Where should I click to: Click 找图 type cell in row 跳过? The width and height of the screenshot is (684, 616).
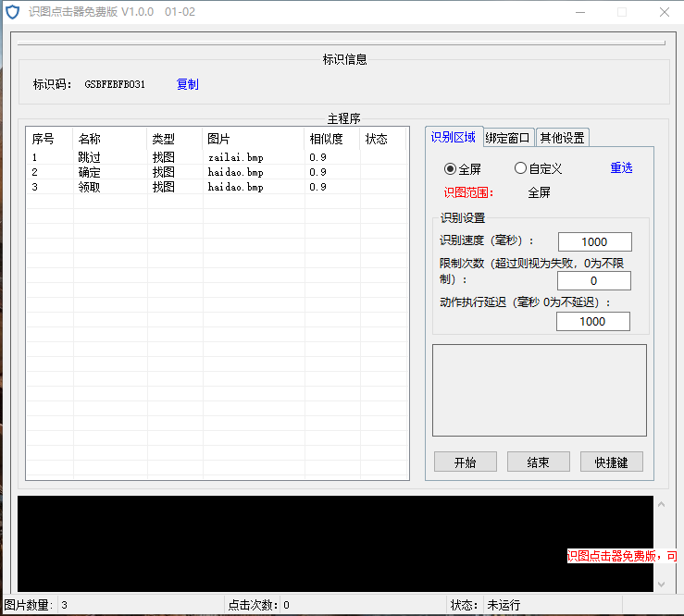(164, 157)
